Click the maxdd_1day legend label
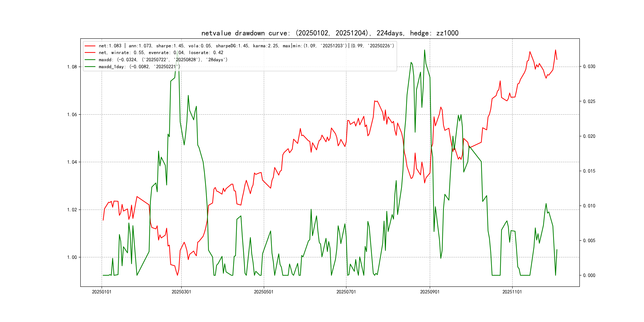The image size is (644, 322). [x=139, y=67]
